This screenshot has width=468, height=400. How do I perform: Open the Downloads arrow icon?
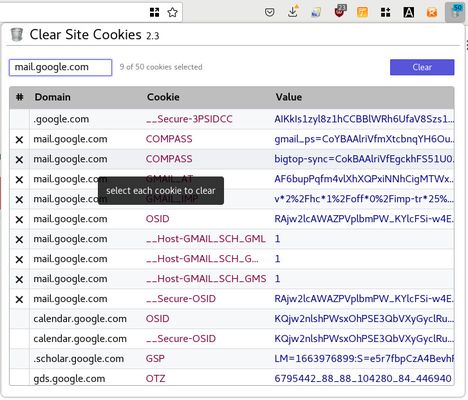point(293,12)
